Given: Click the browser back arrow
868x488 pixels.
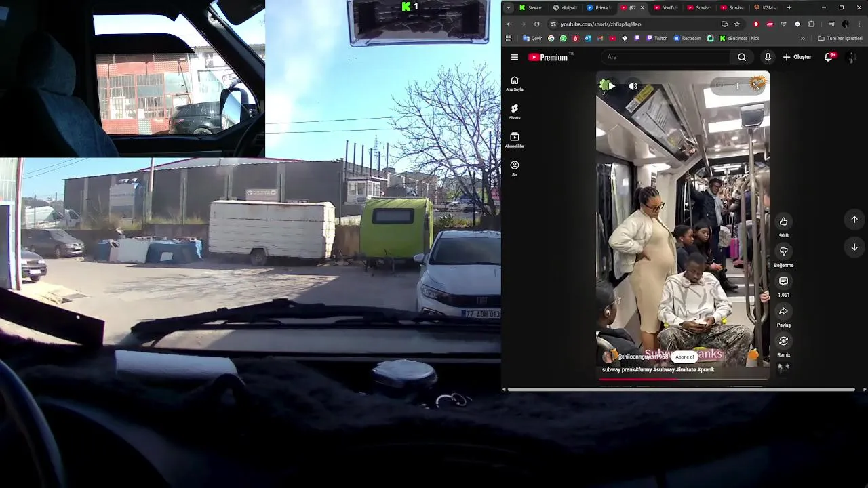Looking at the screenshot, I should pos(509,24).
